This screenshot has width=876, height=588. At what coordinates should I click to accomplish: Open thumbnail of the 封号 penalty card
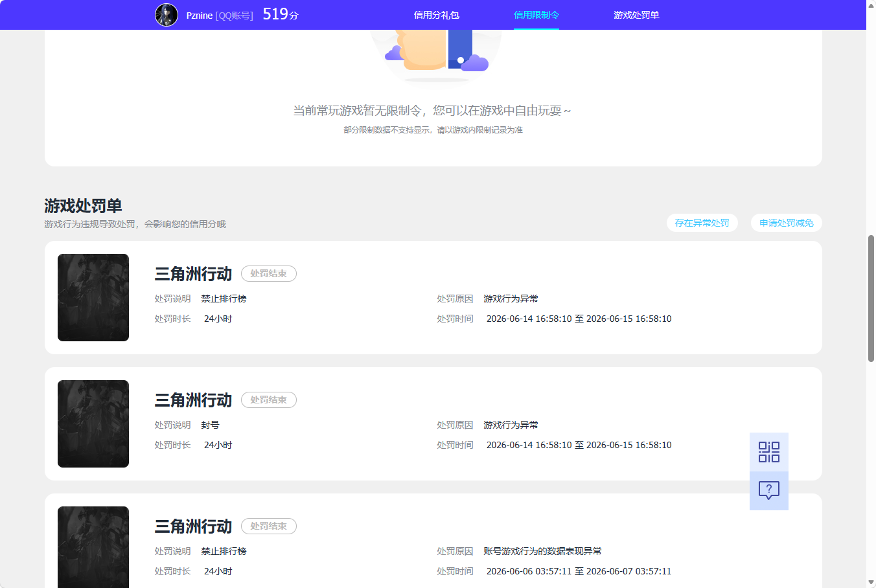click(93, 424)
